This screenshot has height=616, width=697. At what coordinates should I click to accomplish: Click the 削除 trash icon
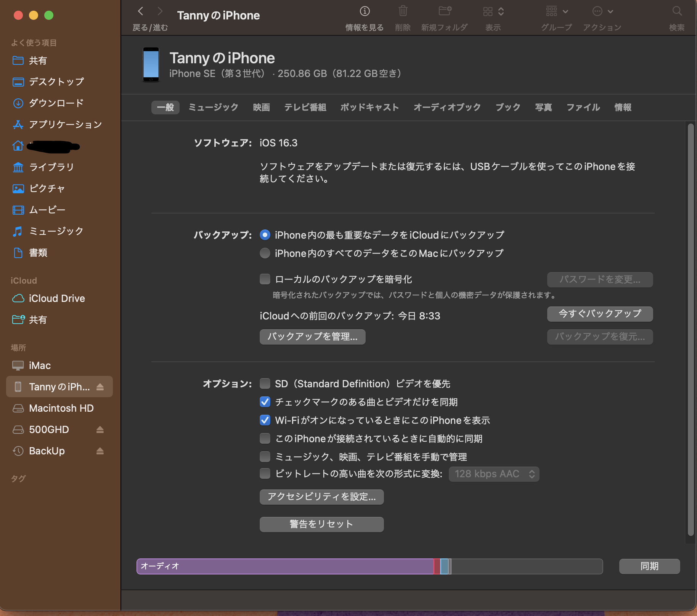[x=403, y=11]
